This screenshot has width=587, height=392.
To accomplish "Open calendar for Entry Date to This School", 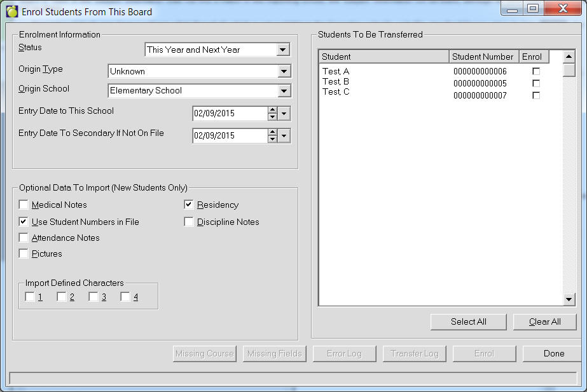I will tap(284, 114).
